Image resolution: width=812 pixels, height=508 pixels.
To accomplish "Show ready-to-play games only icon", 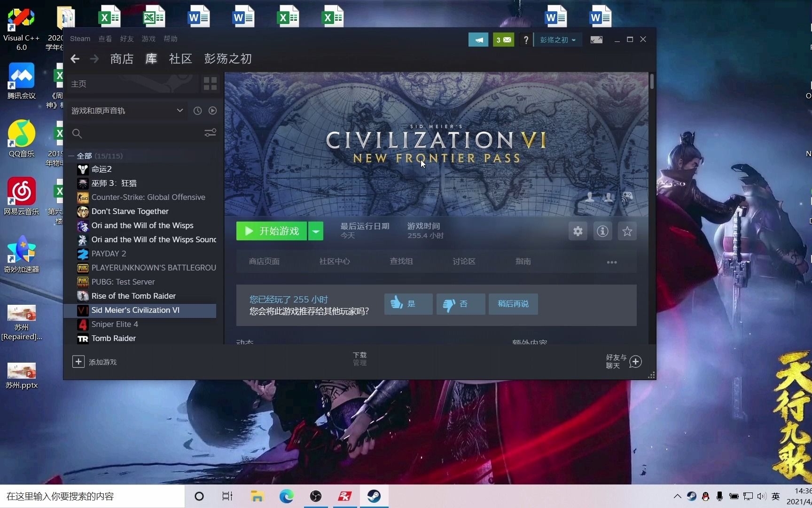I will pyautogui.click(x=212, y=111).
